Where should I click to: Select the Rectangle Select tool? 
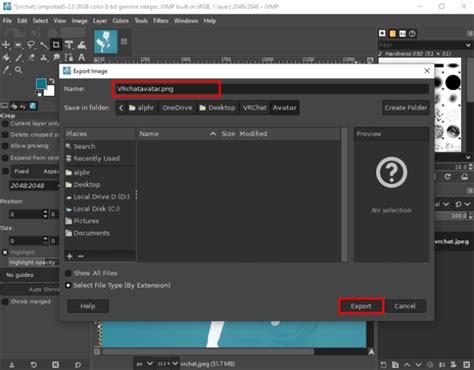(x=18, y=44)
